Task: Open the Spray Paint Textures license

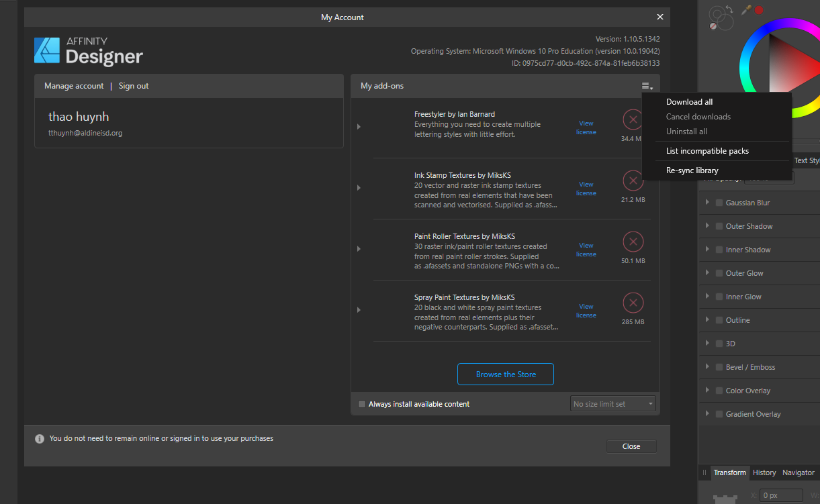Action: coord(586,311)
